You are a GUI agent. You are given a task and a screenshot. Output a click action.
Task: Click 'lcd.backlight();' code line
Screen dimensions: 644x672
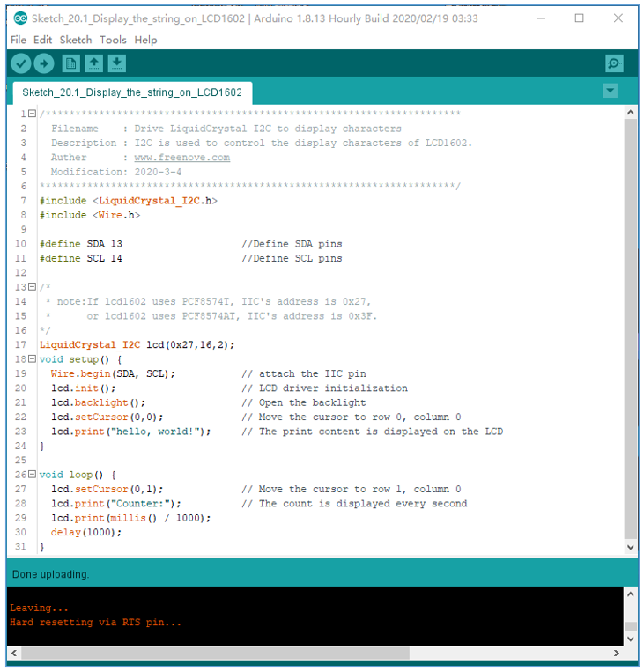(99, 402)
